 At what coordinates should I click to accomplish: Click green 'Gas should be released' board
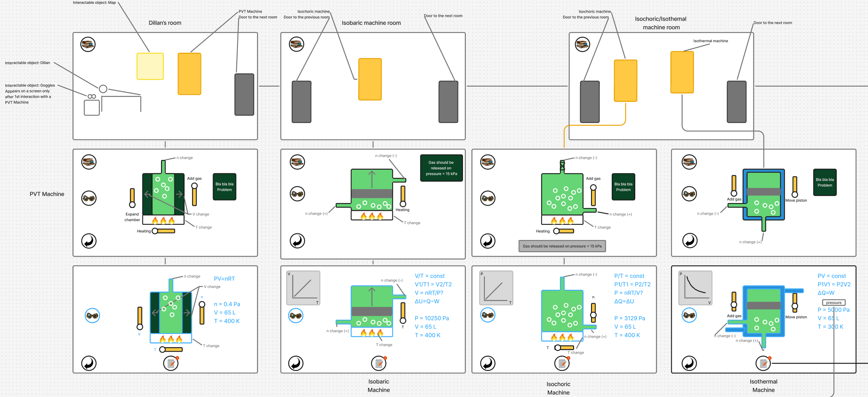click(x=441, y=168)
